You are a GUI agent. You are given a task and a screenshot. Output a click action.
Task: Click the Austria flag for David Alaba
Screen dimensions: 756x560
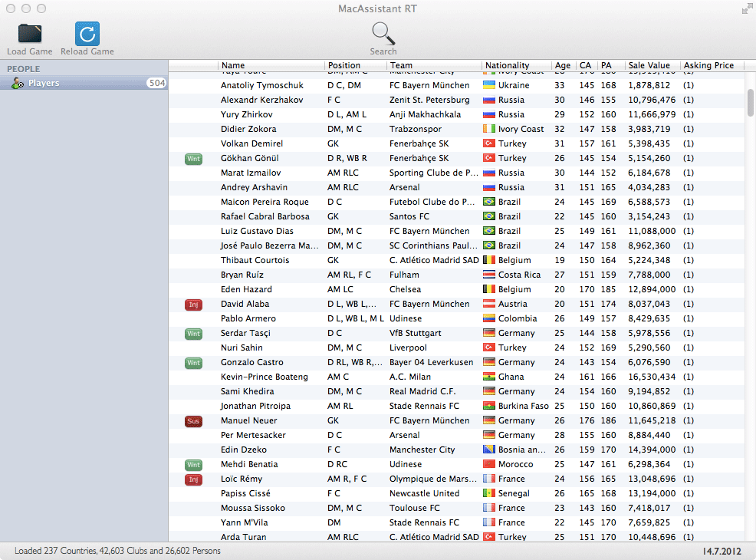pos(489,304)
